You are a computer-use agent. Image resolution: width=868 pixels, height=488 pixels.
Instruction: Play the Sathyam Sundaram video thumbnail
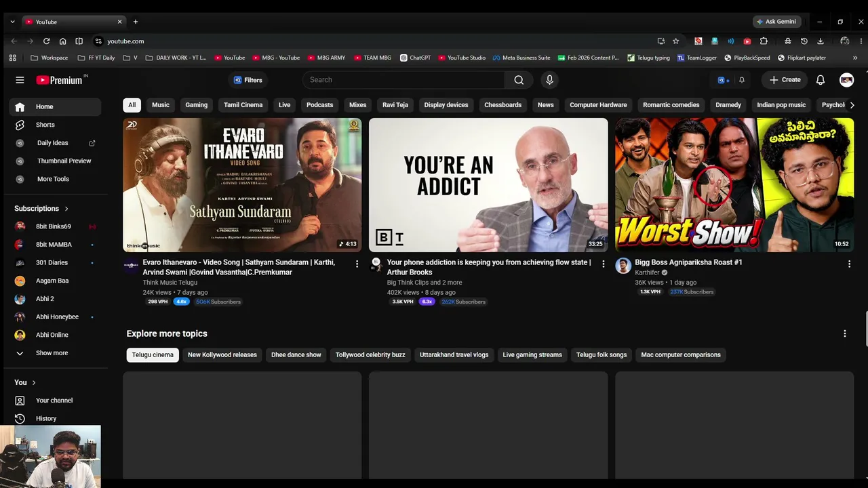242,185
